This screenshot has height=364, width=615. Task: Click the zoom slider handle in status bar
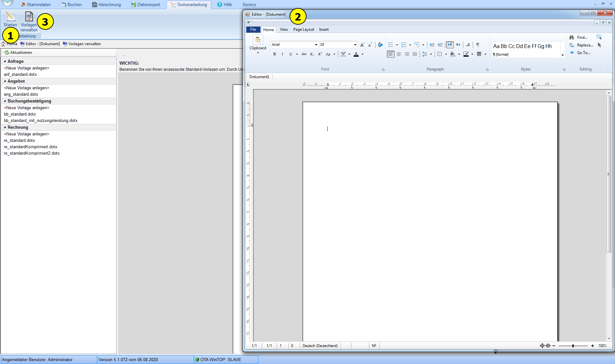coord(573,346)
